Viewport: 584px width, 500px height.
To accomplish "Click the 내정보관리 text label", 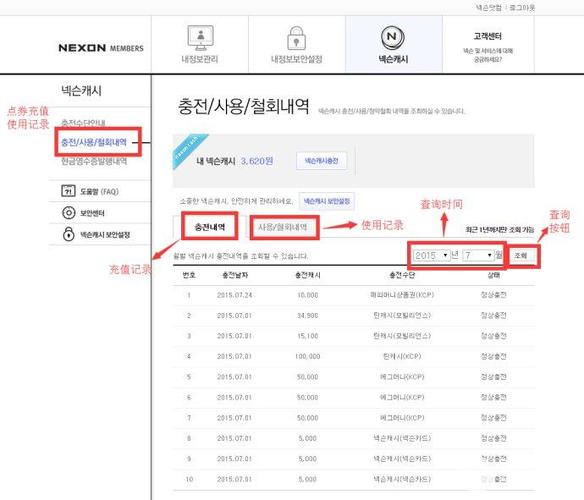I will [200, 59].
